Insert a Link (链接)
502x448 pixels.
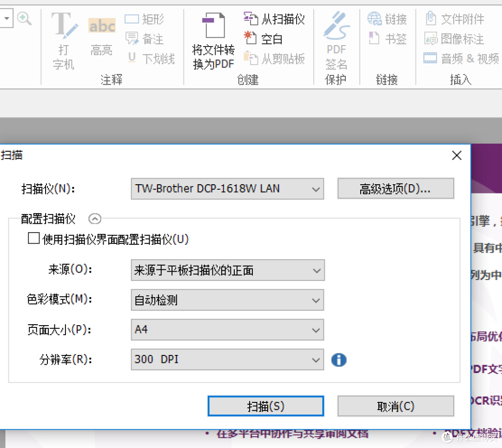387,19
